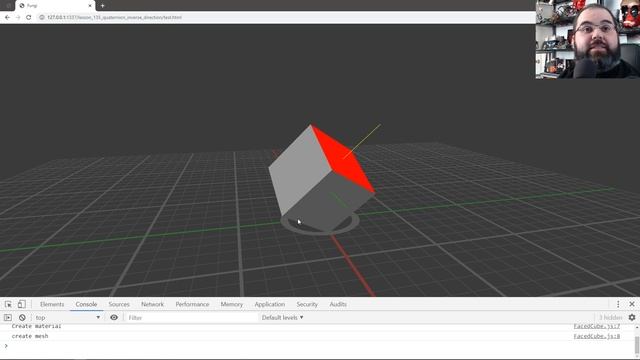Open the Sources tab
Screen dimensions: 640x360
click(x=119, y=304)
